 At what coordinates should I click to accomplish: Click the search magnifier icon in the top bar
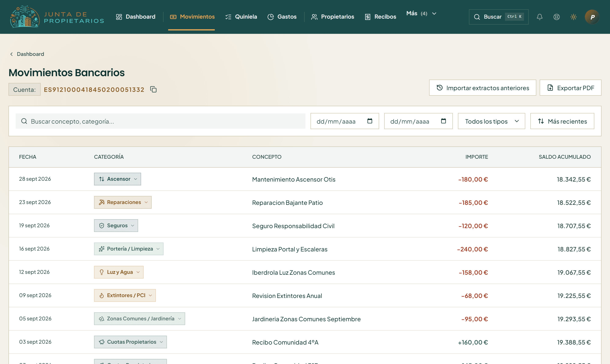[477, 17]
